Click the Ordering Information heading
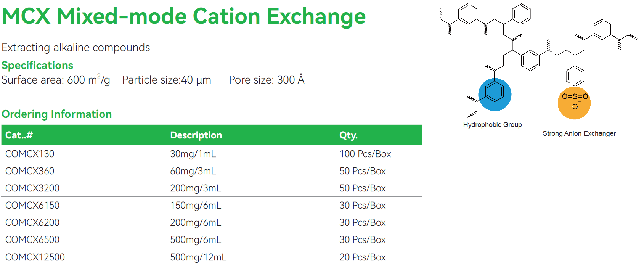Viewport: 644px width, 270px height. pos(57,114)
